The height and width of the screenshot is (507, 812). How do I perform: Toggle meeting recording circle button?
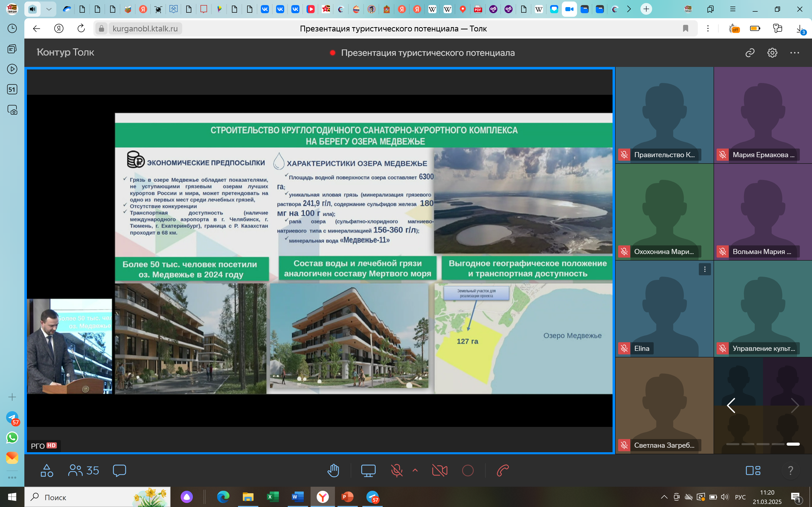pos(468,470)
